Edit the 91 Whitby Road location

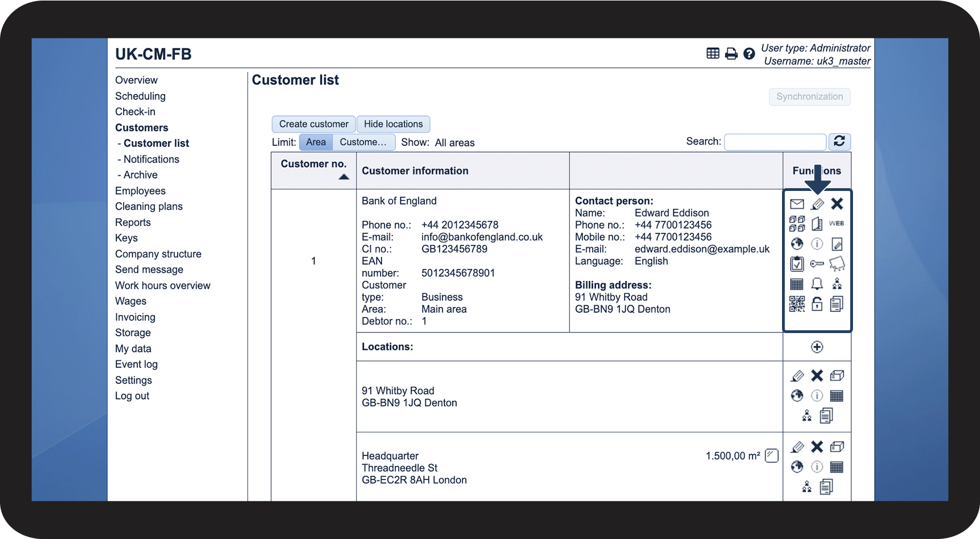[x=797, y=376]
